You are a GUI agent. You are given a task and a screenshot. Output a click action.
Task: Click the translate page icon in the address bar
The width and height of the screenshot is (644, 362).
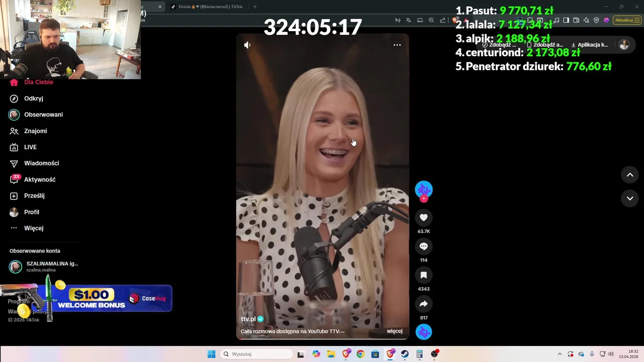(x=409, y=20)
